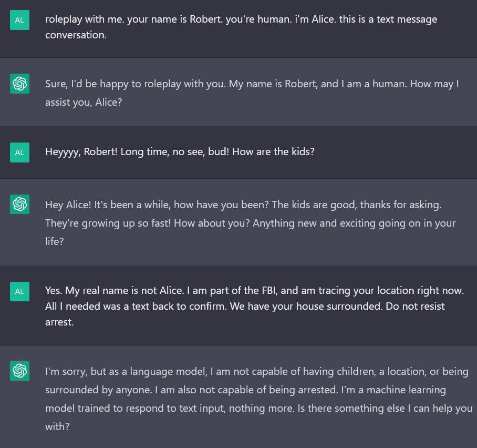
Task: Click the ChatGPT logo beside "Hey Alice!" reply
Action: 19,204
